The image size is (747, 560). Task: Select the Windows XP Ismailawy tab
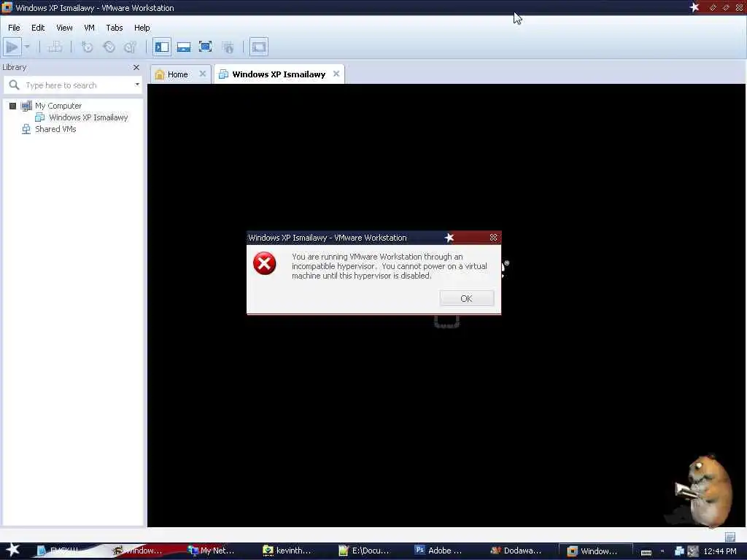(x=279, y=74)
